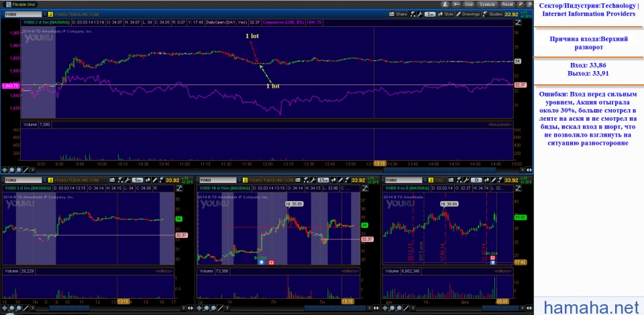Viewport: 644px width, 315px height.
Task: Toggle the price-axis scale icon on the daily chart
Action: tap(518, 188)
